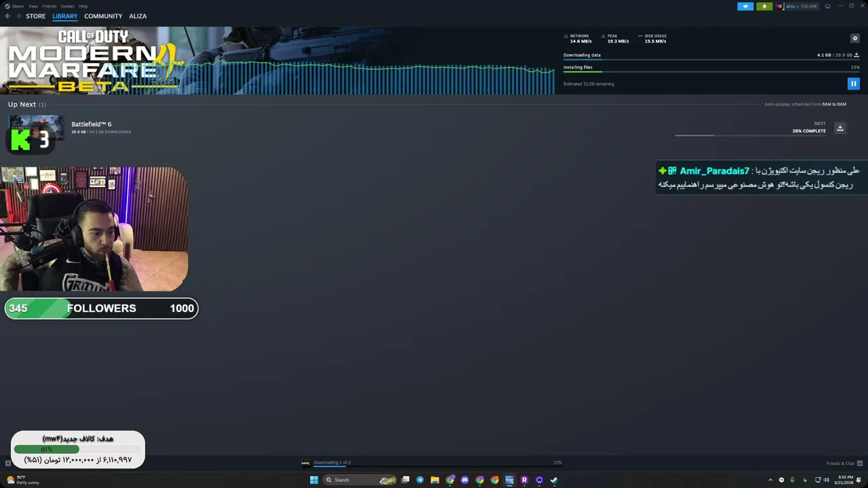Click the Disk Usage 15.5 MB/s stat
Viewport: 868px width, 488px height.
coord(652,39)
